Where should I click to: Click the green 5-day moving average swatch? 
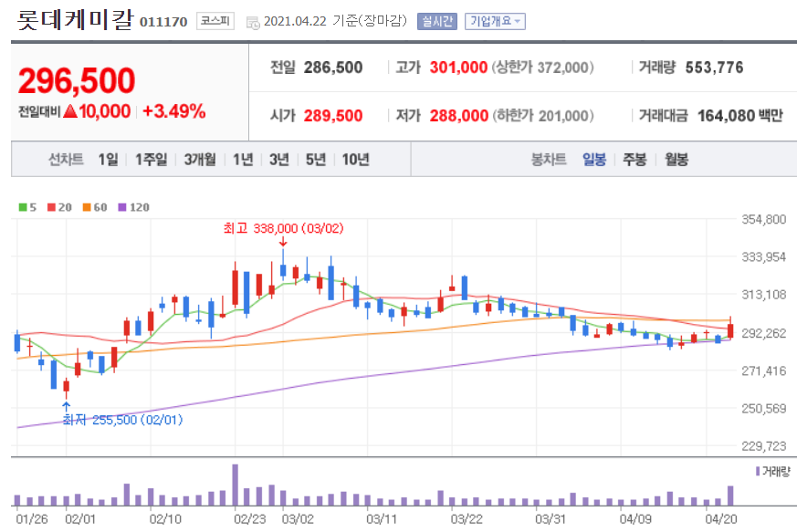pyautogui.click(x=22, y=207)
